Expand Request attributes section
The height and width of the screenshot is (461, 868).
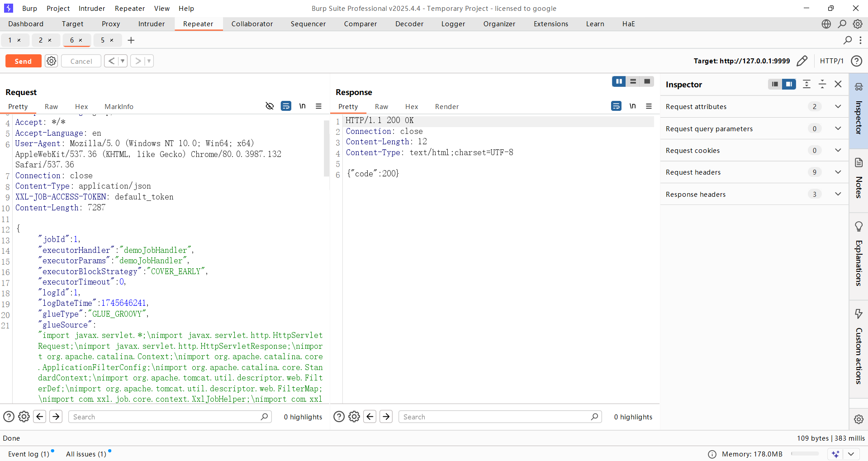click(x=754, y=107)
